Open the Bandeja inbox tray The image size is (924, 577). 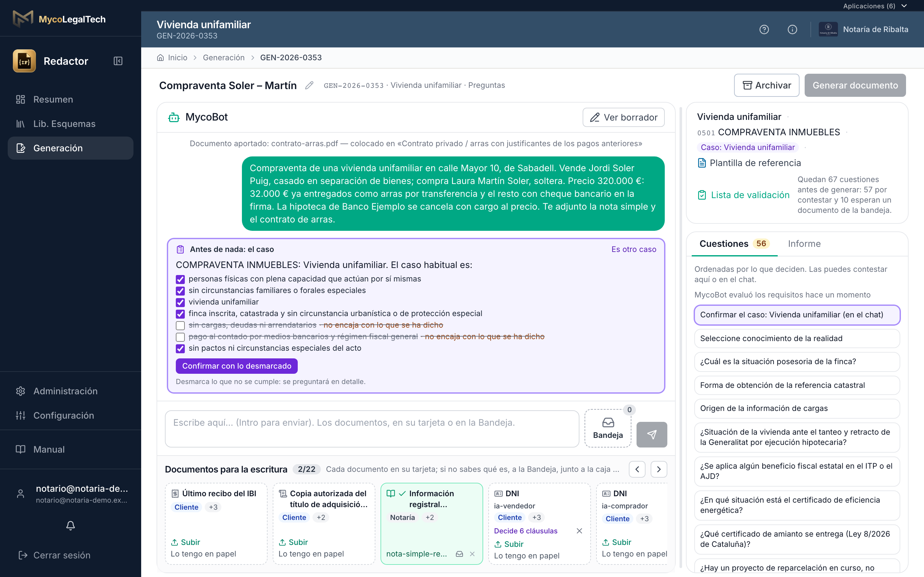click(608, 428)
